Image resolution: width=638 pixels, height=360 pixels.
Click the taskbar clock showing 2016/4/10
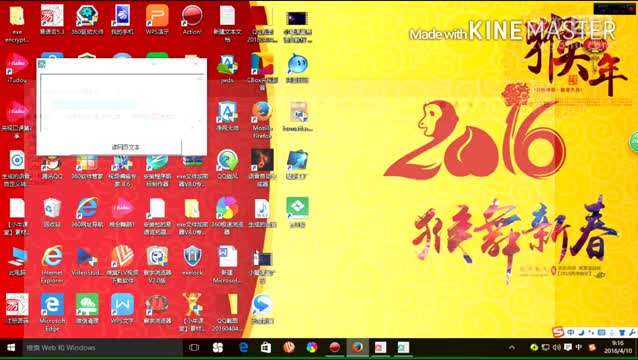(618, 348)
